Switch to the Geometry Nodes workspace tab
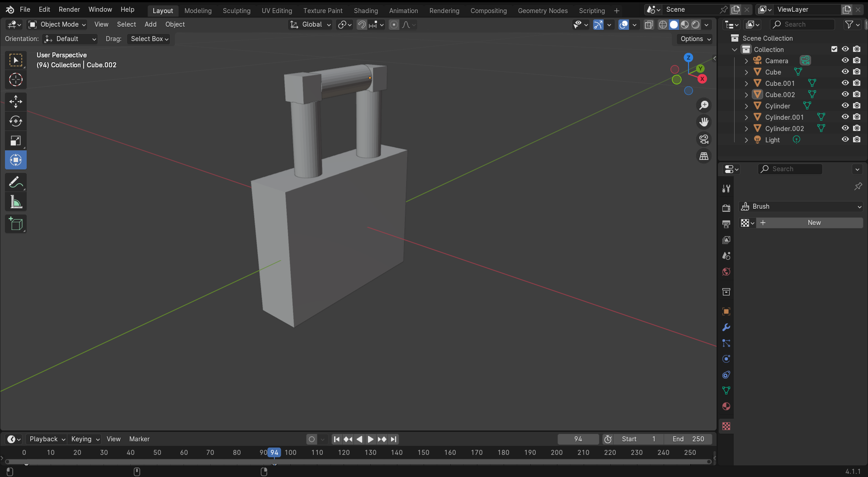 [x=542, y=10]
